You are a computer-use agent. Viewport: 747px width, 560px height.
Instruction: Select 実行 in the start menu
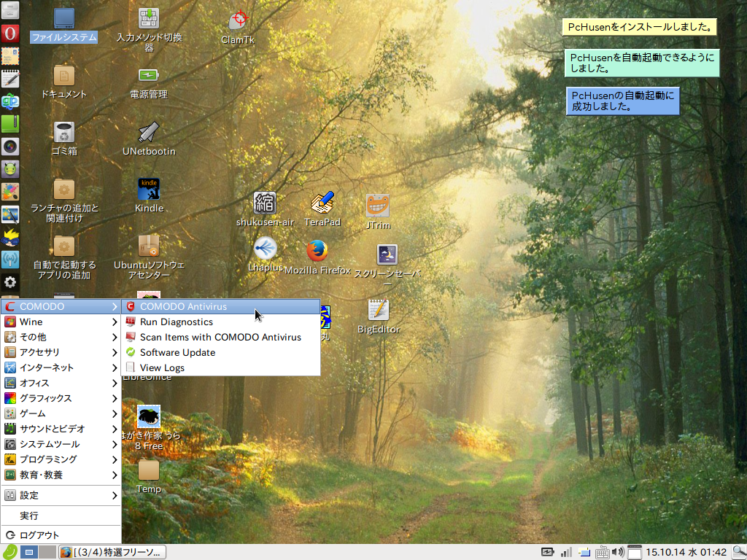[61, 516]
